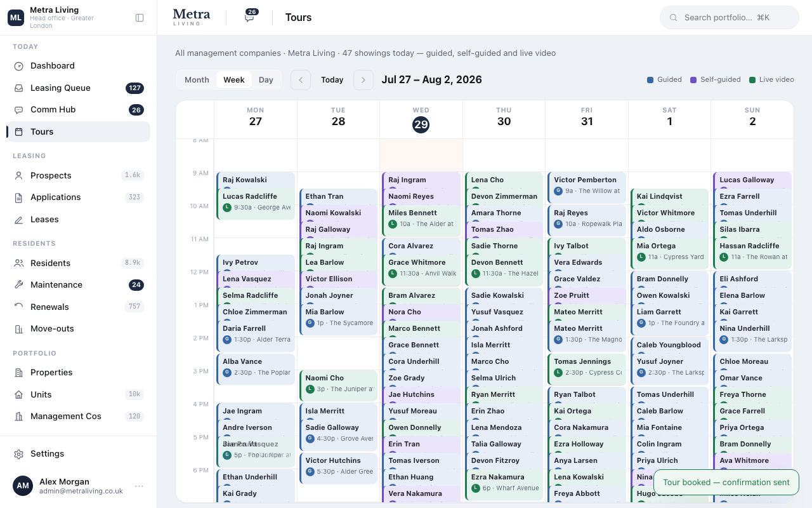Image resolution: width=812 pixels, height=508 pixels.
Task: Open Prospects menu item
Action: 79,176
